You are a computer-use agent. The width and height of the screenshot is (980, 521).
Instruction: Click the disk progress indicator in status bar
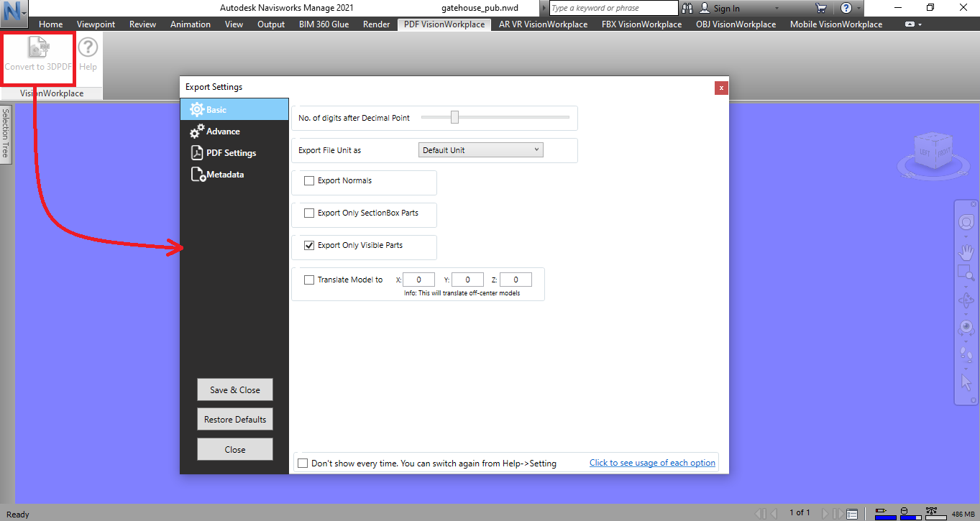coord(910,513)
